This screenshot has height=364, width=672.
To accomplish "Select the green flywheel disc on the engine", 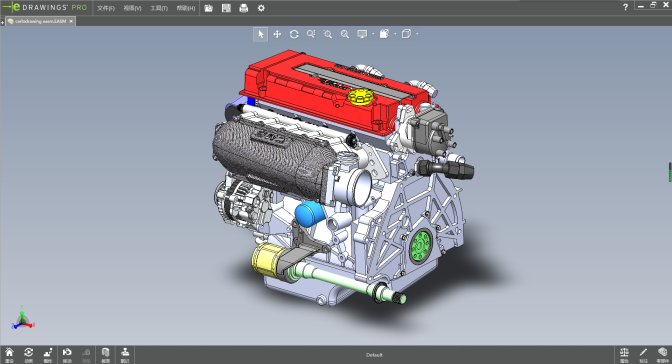I will [421, 247].
